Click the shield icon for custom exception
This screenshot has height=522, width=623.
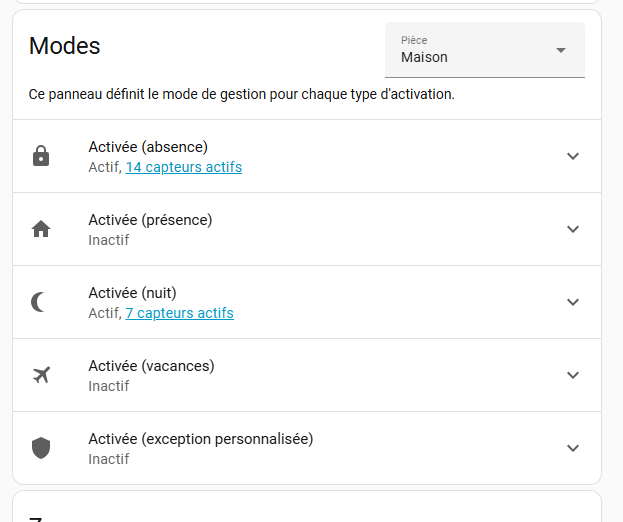pos(41,448)
